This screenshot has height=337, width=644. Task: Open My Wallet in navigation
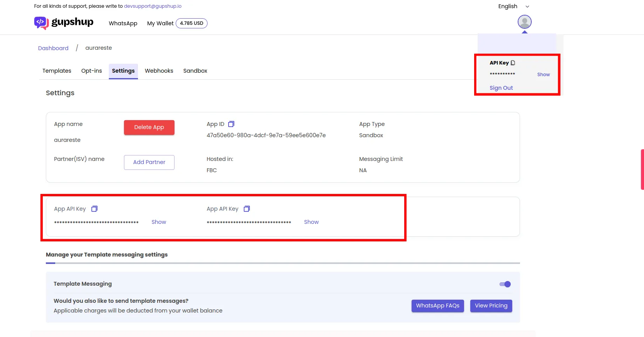pyautogui.click(x=160, y=23)
